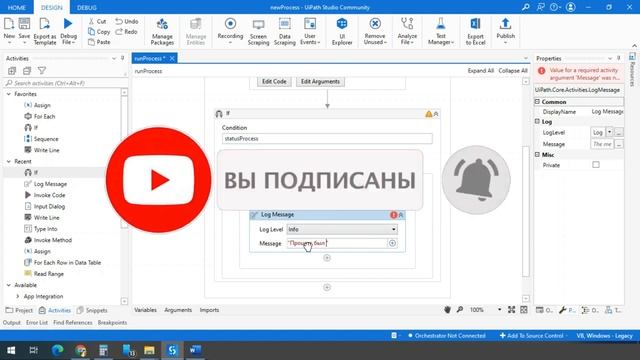
Task: Copy the selected activity
Action: (99, 31)
